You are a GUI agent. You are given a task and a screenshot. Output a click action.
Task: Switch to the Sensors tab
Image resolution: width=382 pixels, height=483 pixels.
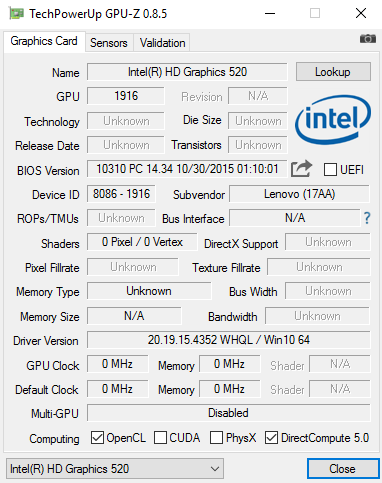point(109,42)
